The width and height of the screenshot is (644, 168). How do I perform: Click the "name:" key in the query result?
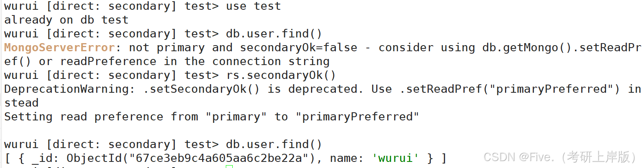(x=346, y=158)
